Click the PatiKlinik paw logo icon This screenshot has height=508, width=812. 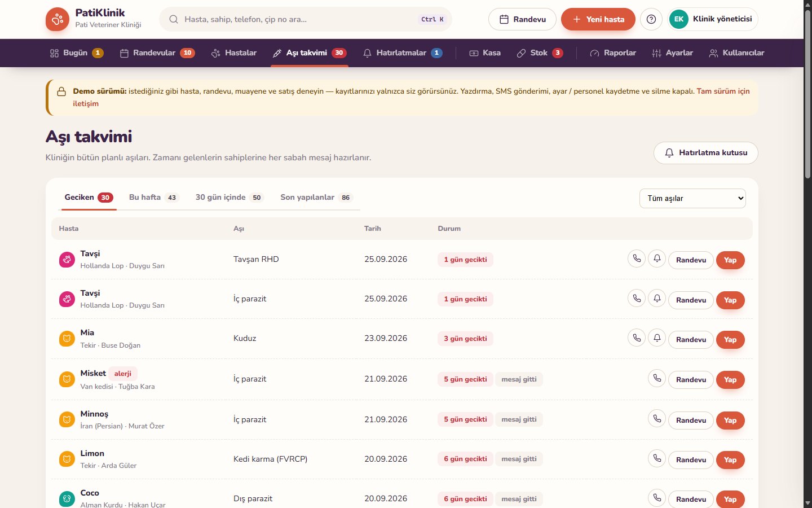tap(58, 19)
